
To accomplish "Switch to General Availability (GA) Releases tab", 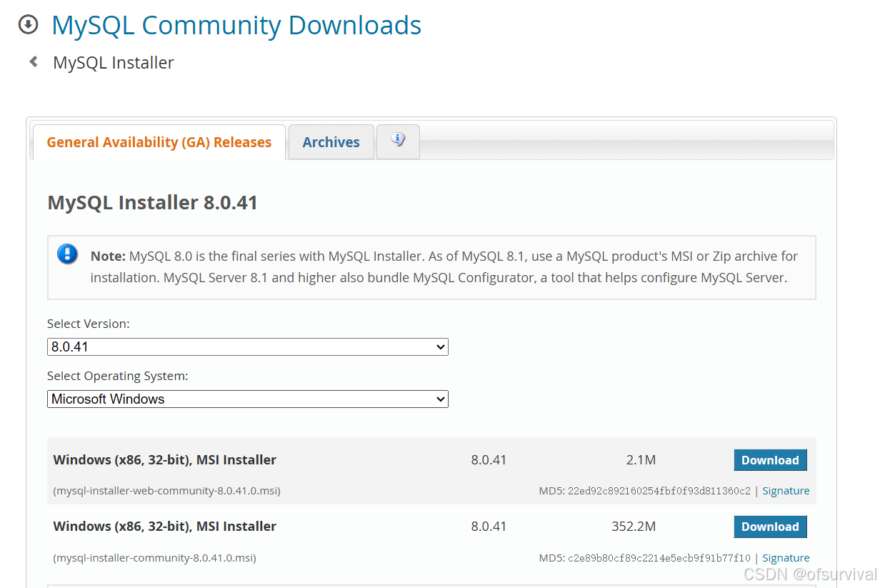I will [x=159, y=142].
